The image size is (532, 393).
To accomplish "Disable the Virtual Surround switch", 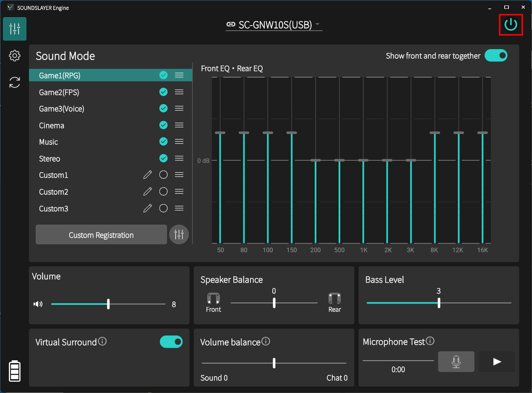I will [171, 342].
